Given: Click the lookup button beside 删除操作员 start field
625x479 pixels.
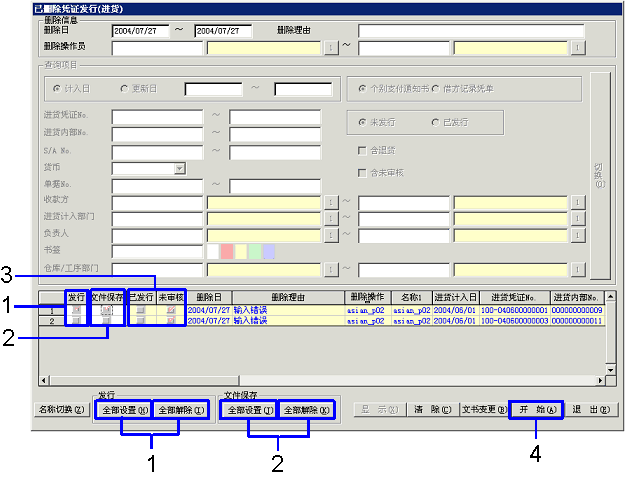Looking at the screenshot, I should coord(331,47).
